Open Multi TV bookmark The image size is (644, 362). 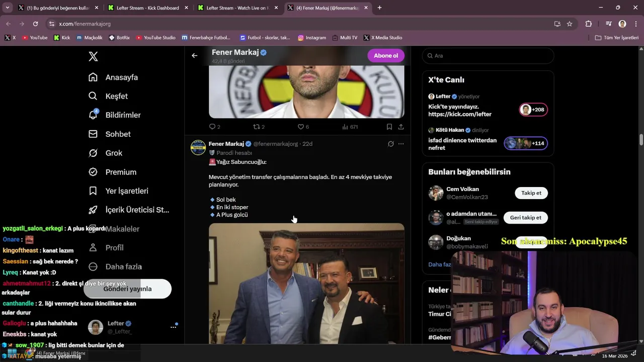pos(345,38)
